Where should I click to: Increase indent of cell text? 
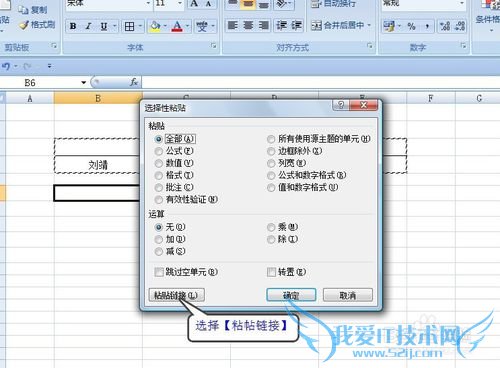coord(296,25)
